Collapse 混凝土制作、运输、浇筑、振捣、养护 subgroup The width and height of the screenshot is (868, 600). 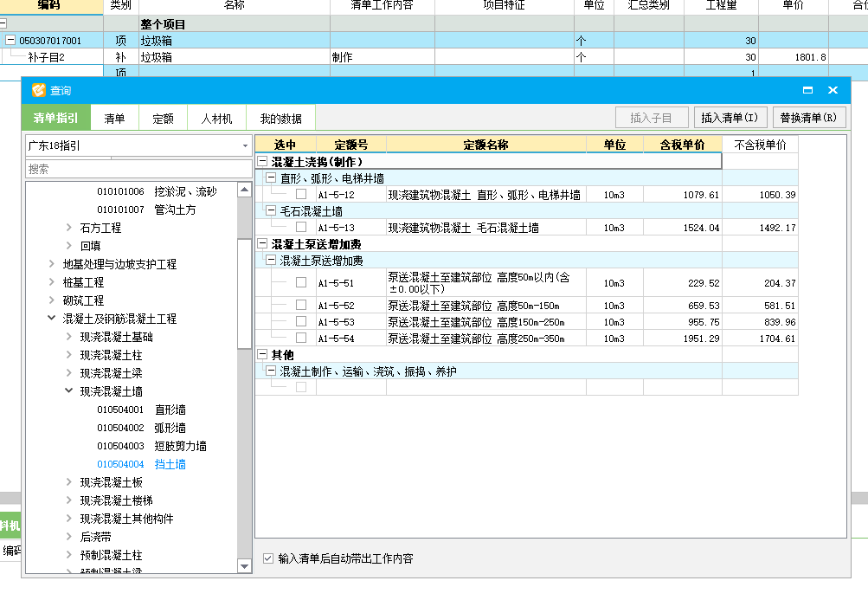tap(271, 371)
